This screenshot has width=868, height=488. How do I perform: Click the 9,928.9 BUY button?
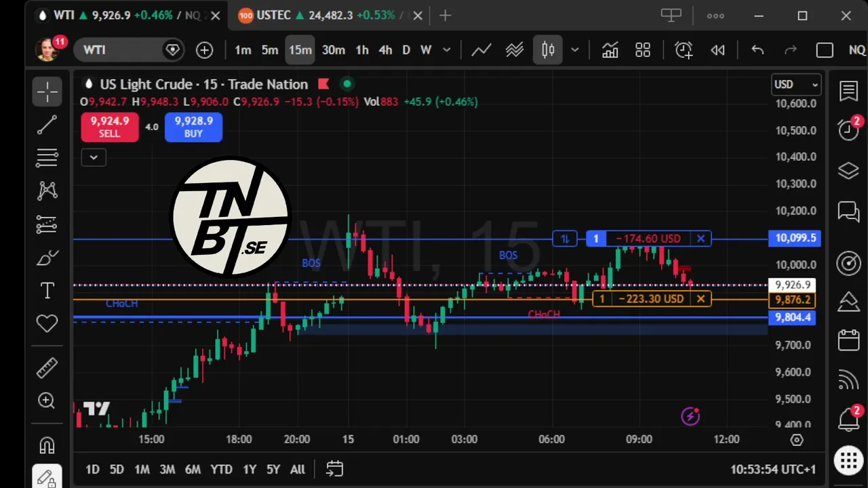193,127
